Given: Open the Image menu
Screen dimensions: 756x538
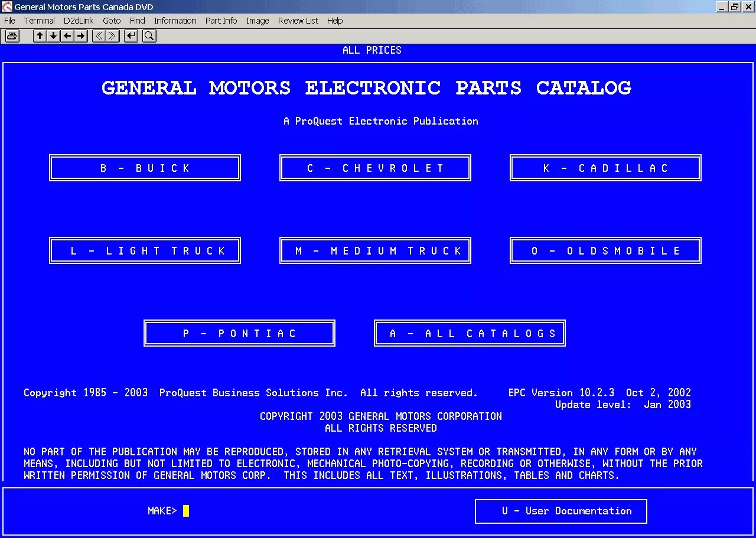Looking at the screenshot, I should (x=258, y=21).
